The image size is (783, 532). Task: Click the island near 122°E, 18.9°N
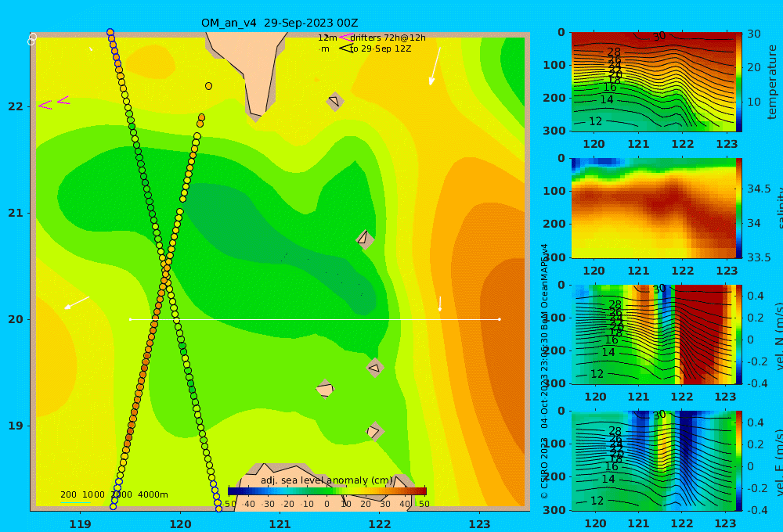click(374, 431)
